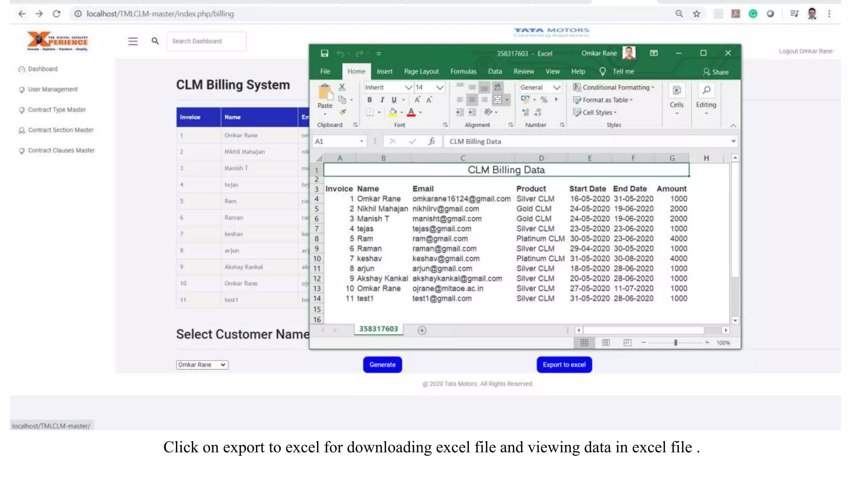Click the Excel zoom slider handle
This screenshot has height=488, width=868.
676,342
